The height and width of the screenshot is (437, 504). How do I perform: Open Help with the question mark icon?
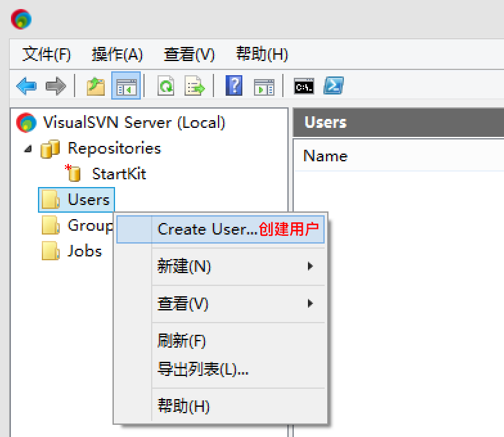coord(234,86)
